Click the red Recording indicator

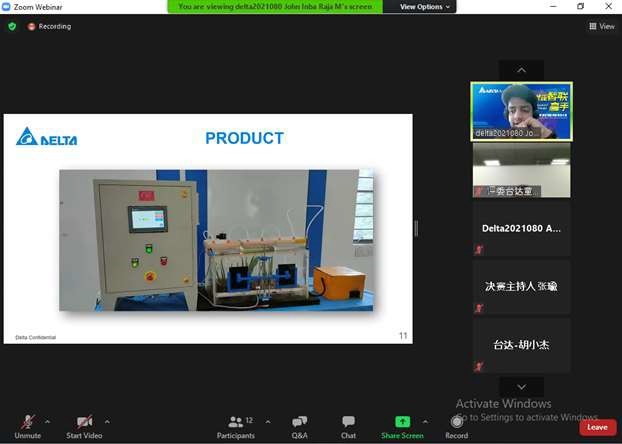pyautogui.click(x=49, y=26)
